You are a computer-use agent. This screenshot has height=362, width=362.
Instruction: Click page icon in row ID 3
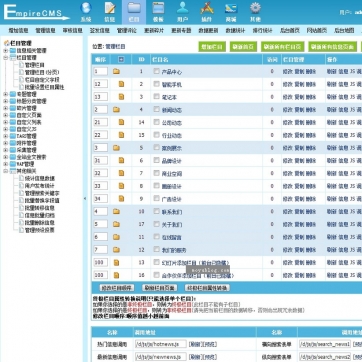(121, 97)
